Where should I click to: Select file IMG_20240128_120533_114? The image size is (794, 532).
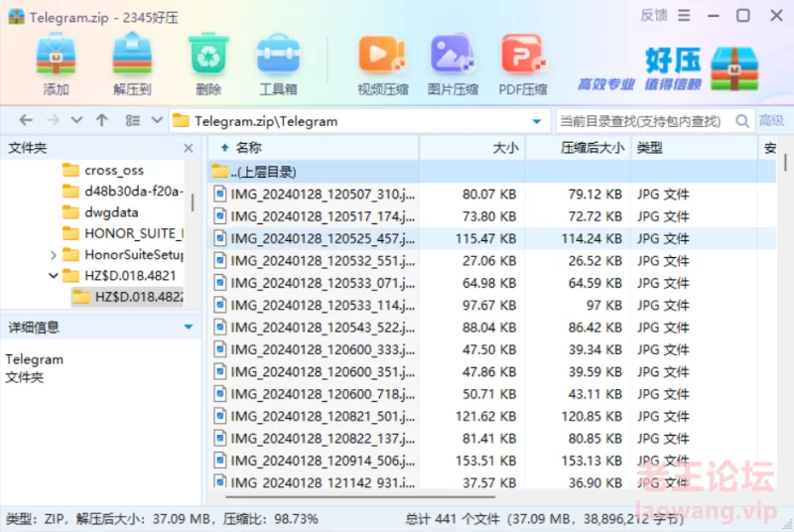point(491,306)
